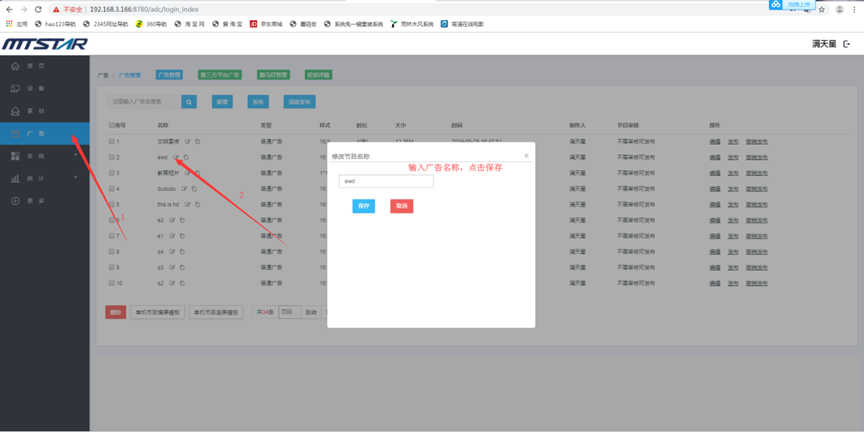Tick the checkbox for row 1
The image size is (864, 434).
coord(112,142)
